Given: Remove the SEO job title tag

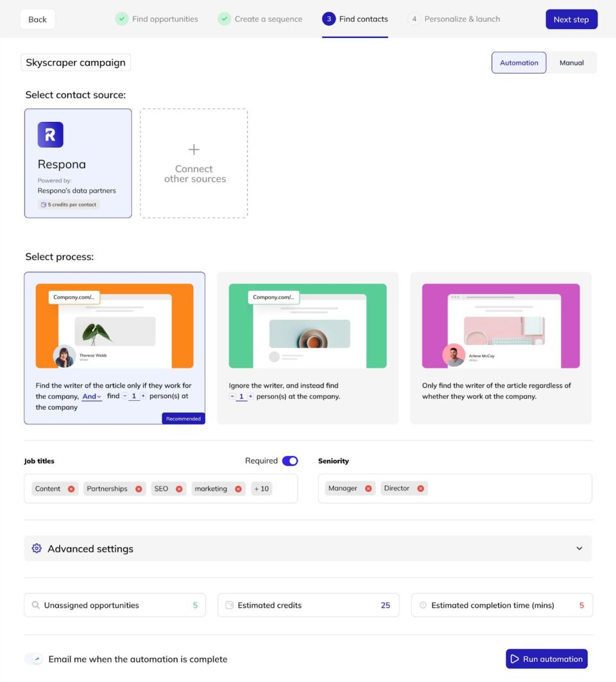Looking at the screenshot, I should point(178,488).
